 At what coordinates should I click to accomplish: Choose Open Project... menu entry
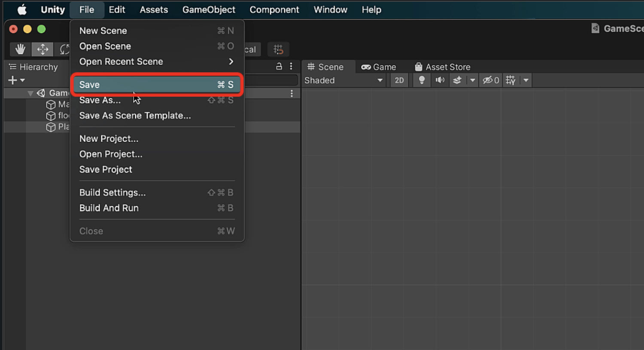(157, 154)
